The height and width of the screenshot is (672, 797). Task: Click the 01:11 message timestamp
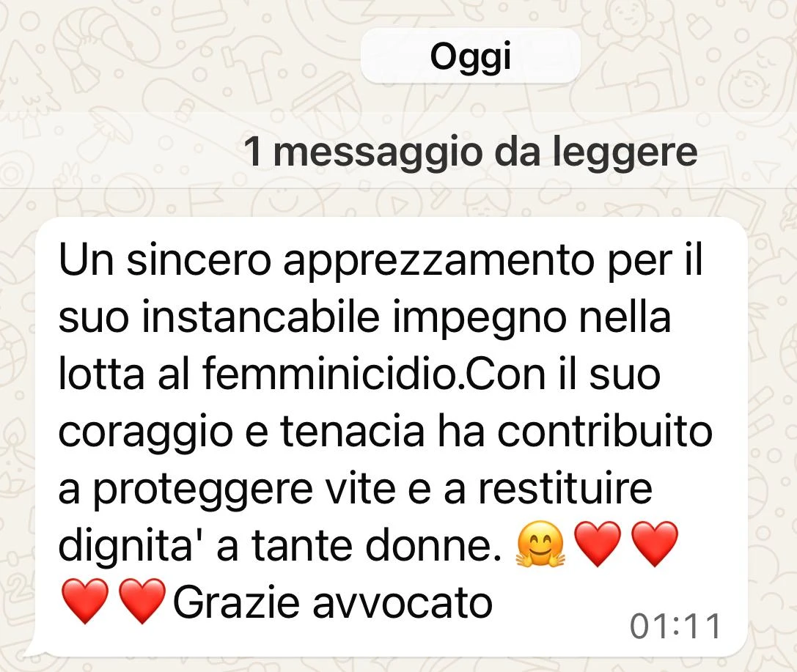(x=675, y=626)
